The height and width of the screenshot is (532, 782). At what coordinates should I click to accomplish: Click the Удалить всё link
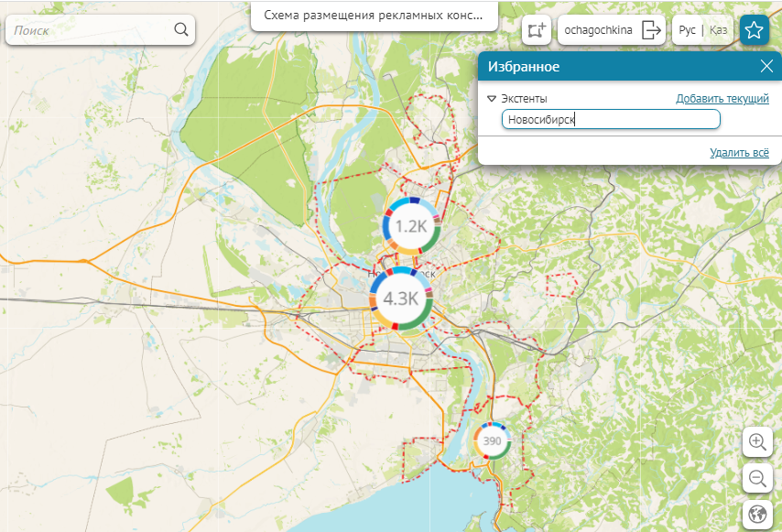pos(739,153)
